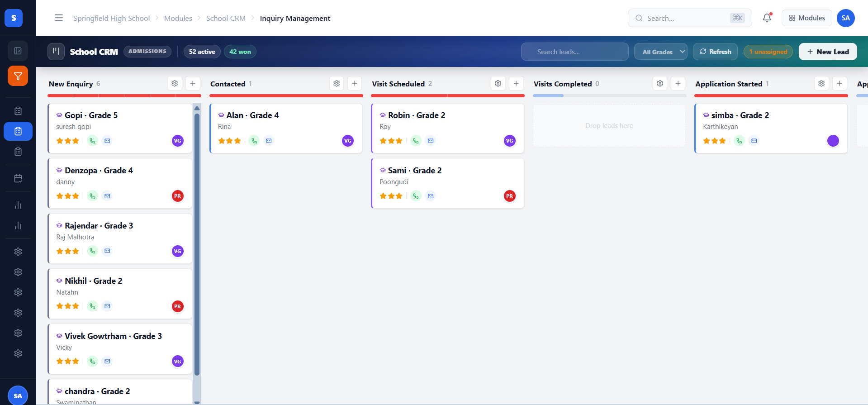
Task: Open the Alan Grade 4 lead card
Action: point(286,128)
